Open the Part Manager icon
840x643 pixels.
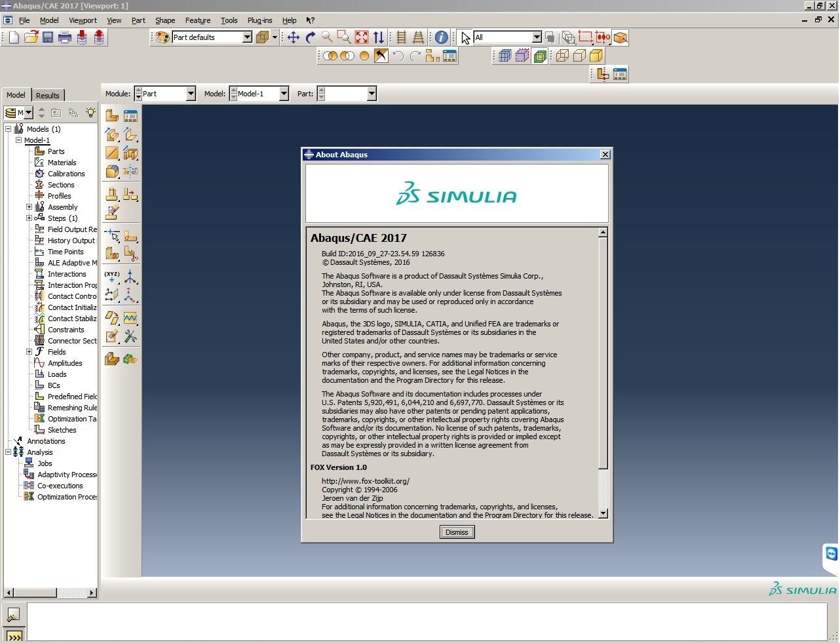coord(130,116)
